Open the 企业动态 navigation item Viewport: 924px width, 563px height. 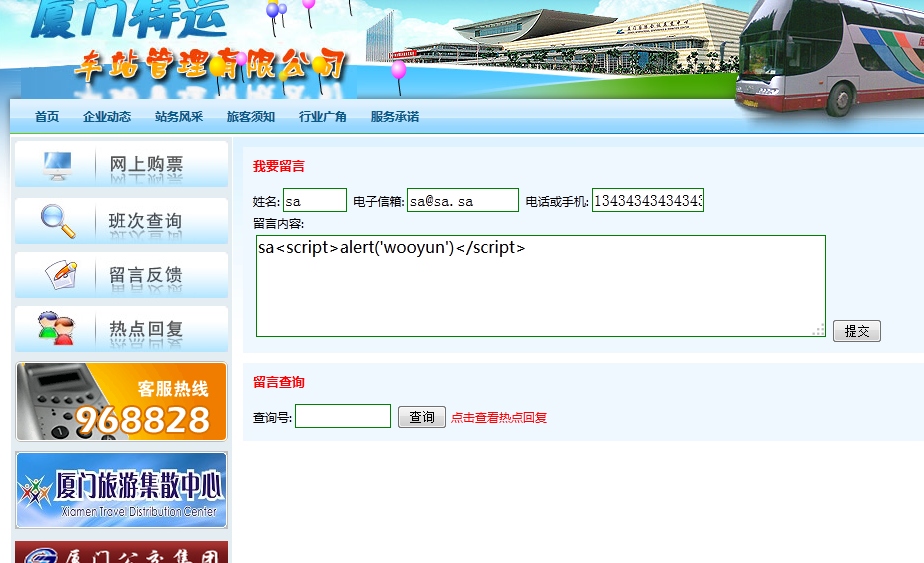tap(107, 117)
